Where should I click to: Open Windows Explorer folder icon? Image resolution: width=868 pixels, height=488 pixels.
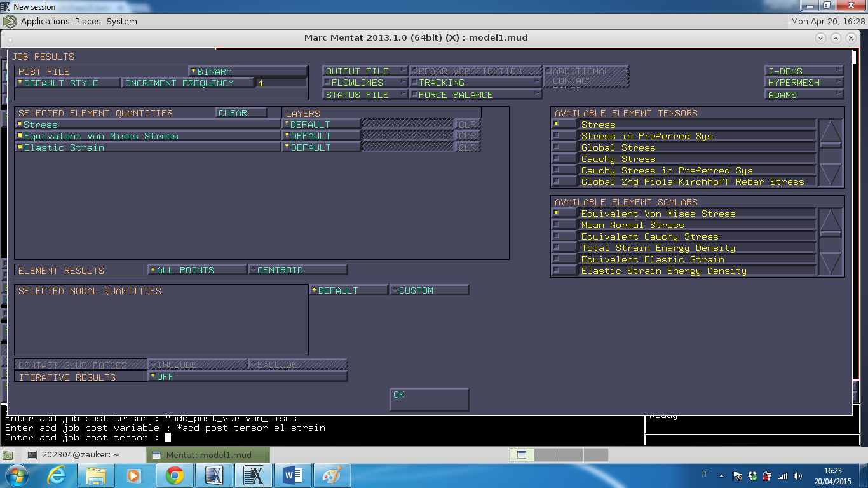(96, 475)
